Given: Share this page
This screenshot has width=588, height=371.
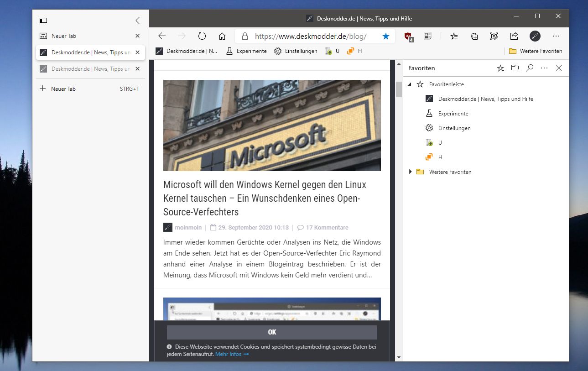Looking at the screenshot, I should (x=514, y=36).
